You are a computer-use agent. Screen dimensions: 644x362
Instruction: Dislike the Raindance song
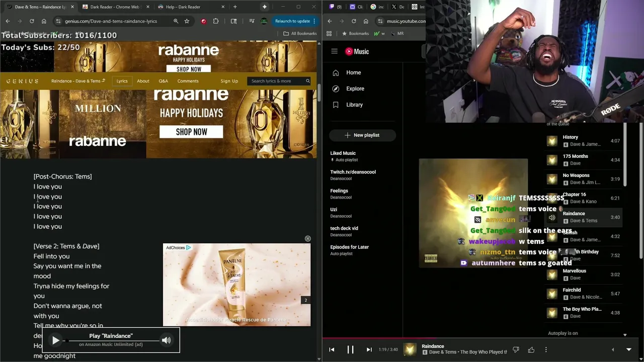(x=516, y=349)
